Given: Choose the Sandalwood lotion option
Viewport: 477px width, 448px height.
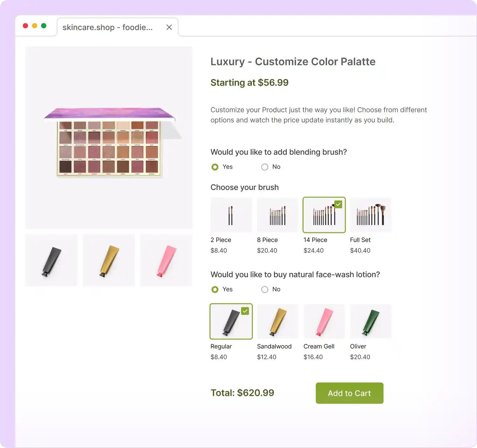Looking at the screenshot, I should (277, 321).
